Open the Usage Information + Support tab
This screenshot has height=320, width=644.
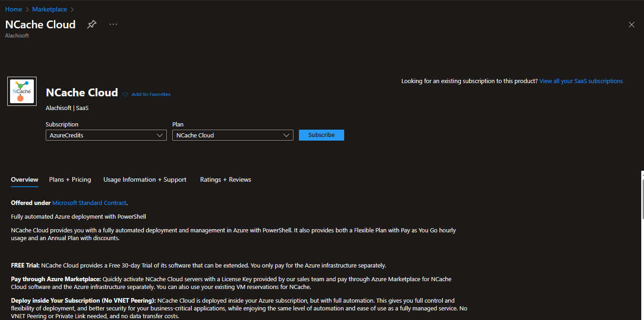(x=145, y=179)
